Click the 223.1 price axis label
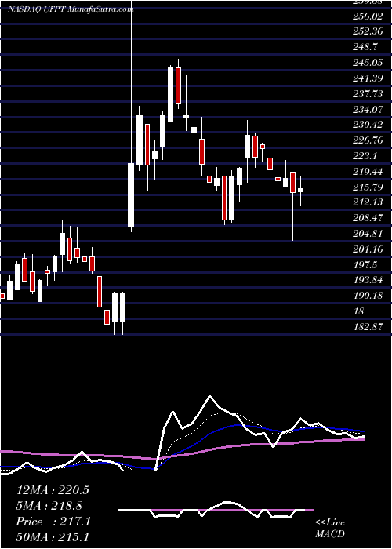392x549 pixels. tap(367, 156)
